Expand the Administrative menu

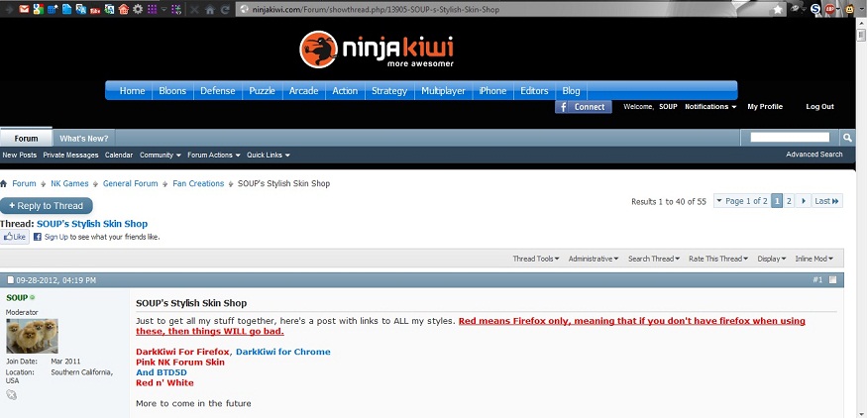(x=594, y=259)
